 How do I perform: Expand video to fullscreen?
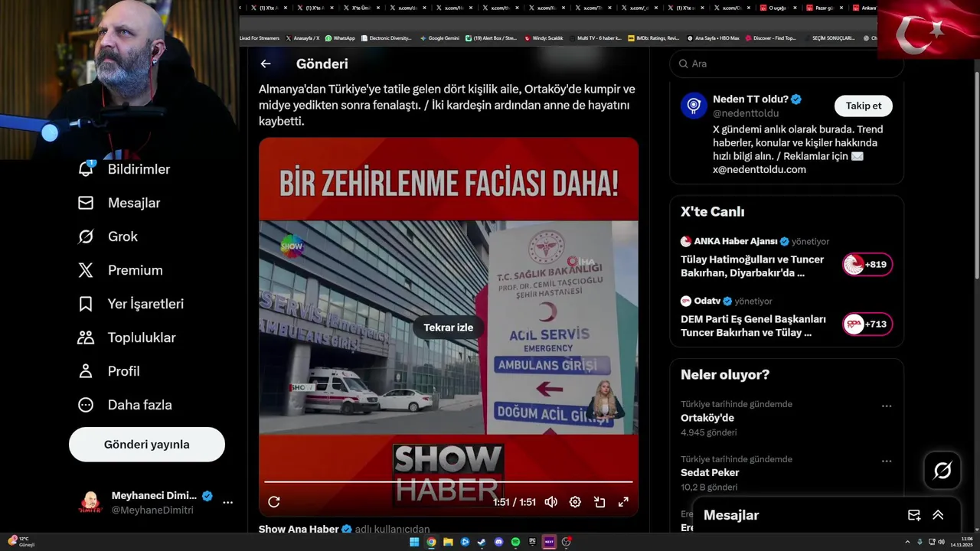pos(623,502)
